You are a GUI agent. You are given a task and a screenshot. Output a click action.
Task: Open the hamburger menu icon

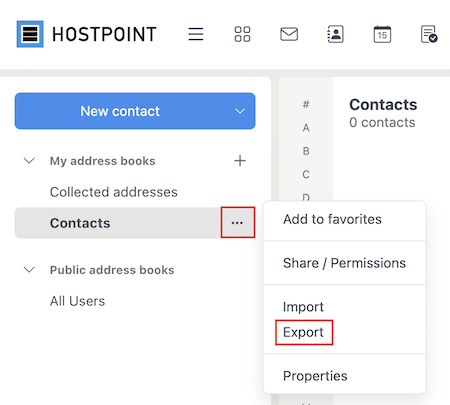[196, 34]
